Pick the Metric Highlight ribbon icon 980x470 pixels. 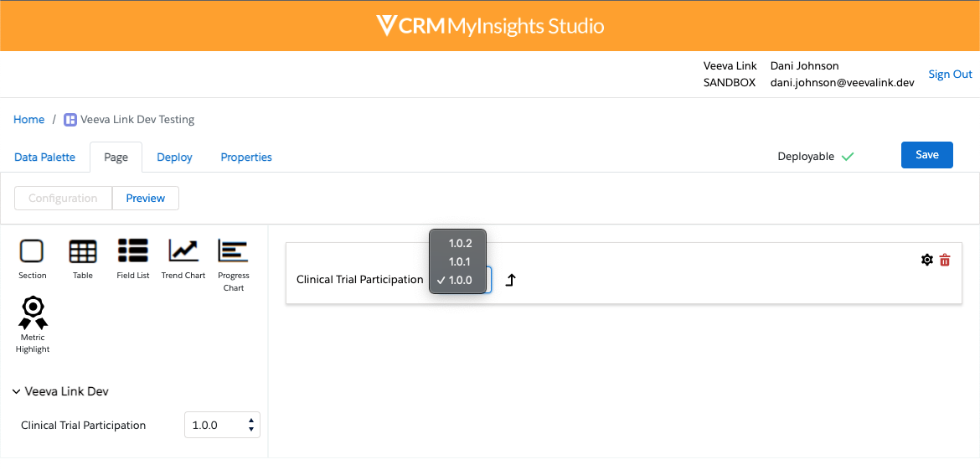(33, 312)
